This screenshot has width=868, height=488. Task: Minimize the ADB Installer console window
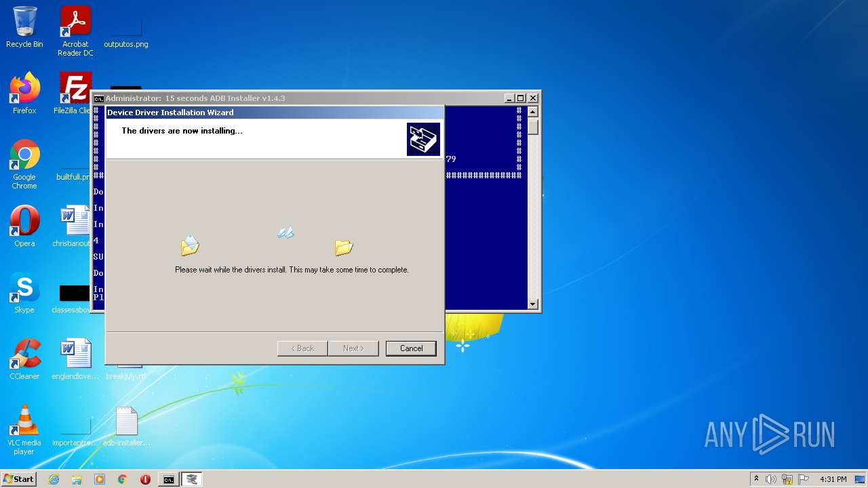pyautogui.click(x=509, y=98)
